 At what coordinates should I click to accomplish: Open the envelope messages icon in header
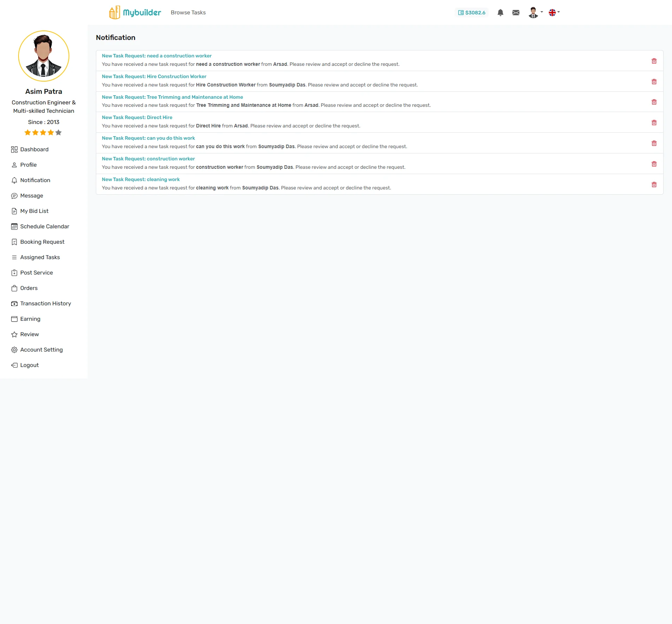pyautogui.click(x=516, y=13)
